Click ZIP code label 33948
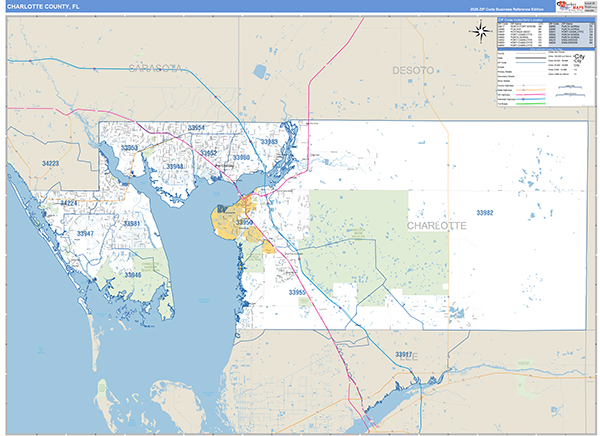 pyautogui.click(x=174, y=167)
